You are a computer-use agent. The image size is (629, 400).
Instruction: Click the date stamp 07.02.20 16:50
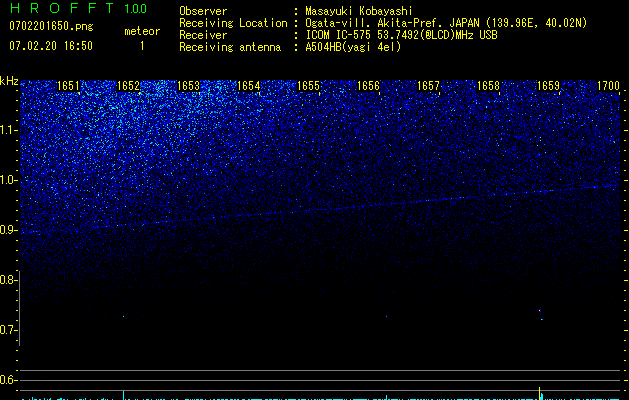click(x=51, y=46)
